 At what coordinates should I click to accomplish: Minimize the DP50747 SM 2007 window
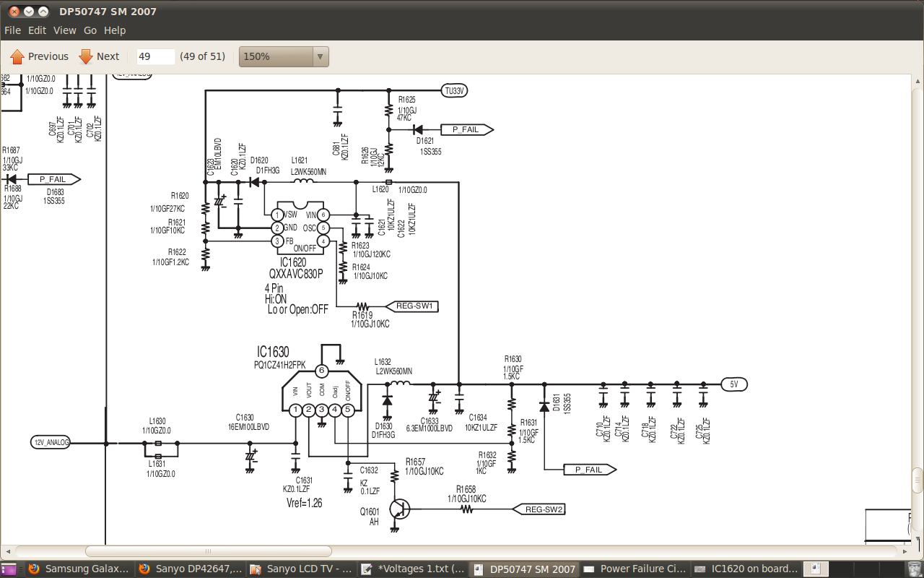tap(29, 12)
